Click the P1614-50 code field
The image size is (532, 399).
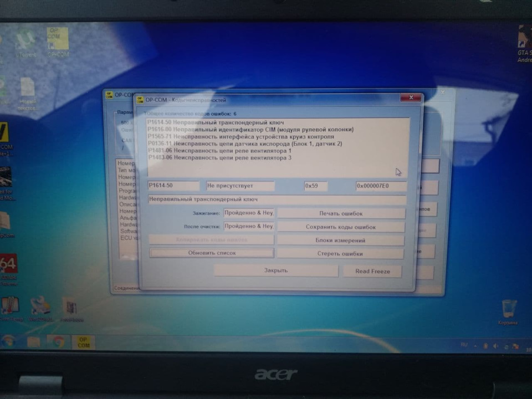tap(173, 186)
